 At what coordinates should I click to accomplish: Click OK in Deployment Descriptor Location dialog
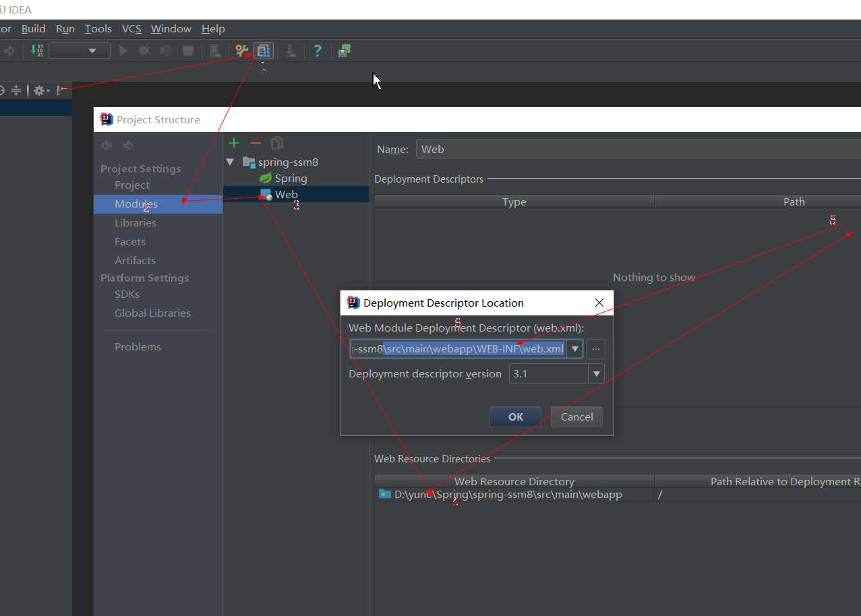[x=515, y=417]
